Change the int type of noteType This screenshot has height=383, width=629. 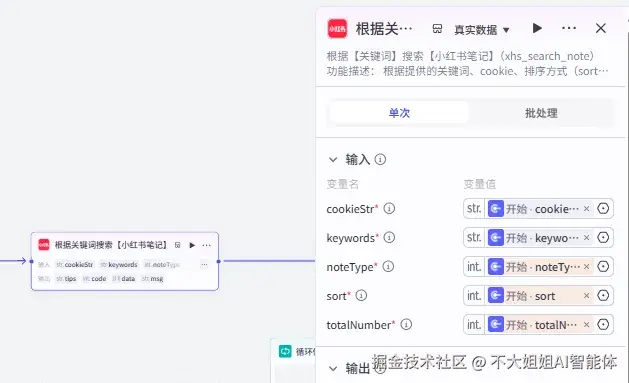pyautogui.click(x=474, y=266)
